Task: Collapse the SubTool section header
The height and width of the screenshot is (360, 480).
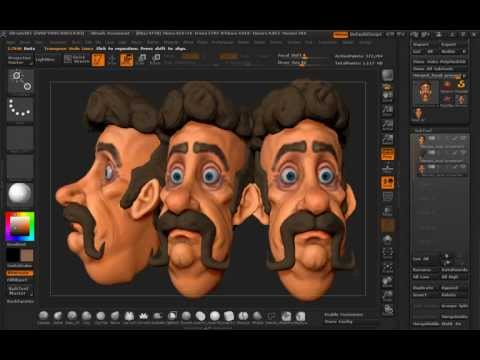Action: tap(423, 130)
